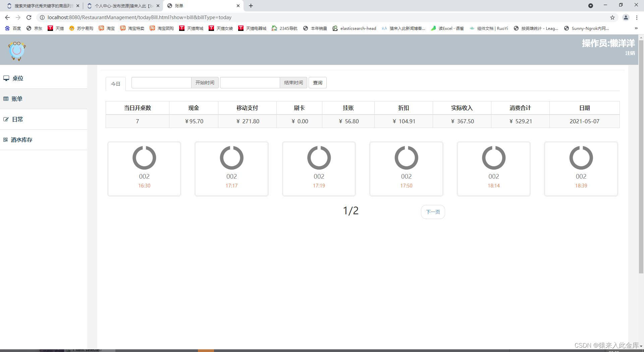This screenshot has width=644, height=352.
Task: Click the 当日开桌数 column header
Action: (138, 108)
